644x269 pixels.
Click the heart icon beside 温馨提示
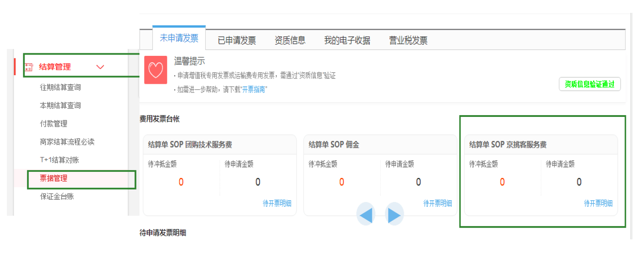tap(155, 70)
